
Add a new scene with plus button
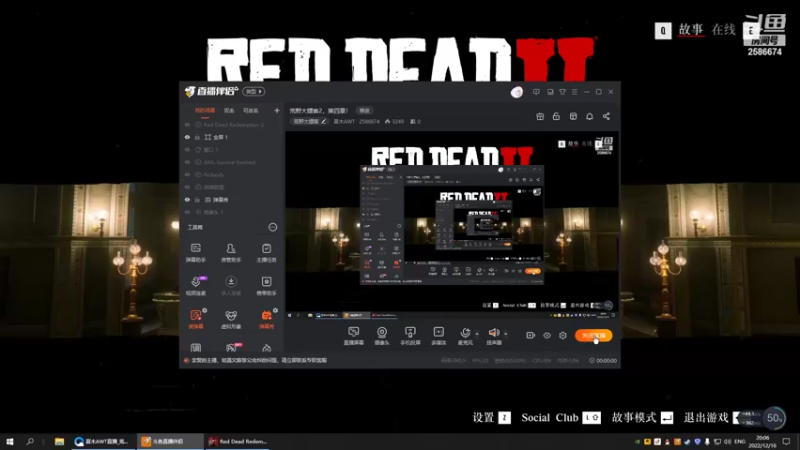[x=277, y=110]
